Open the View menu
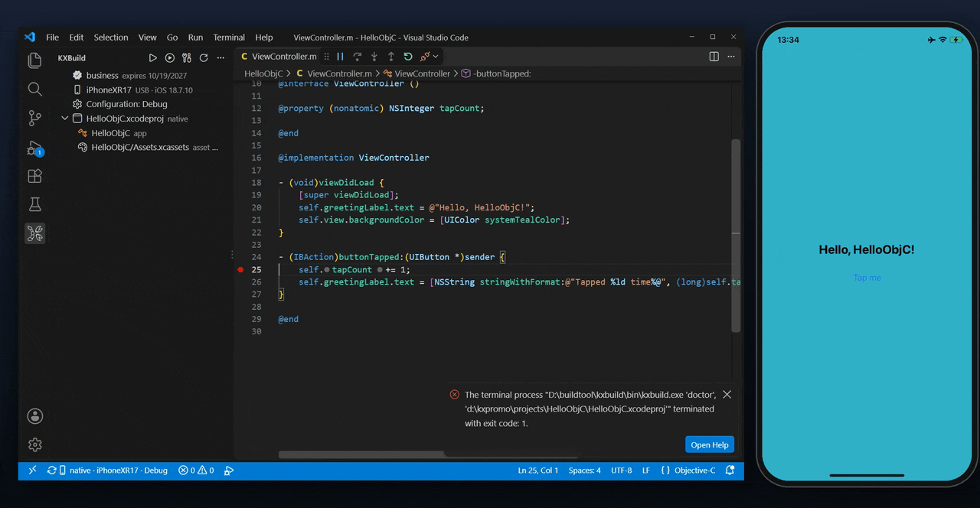Viewport: 980px width, 508px height. [148, 37]
